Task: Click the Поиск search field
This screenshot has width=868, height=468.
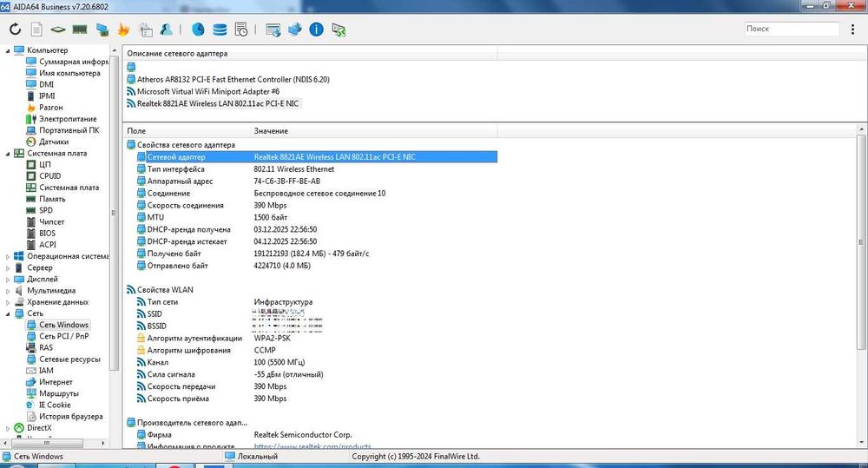Action: click(x=792, y=29)
